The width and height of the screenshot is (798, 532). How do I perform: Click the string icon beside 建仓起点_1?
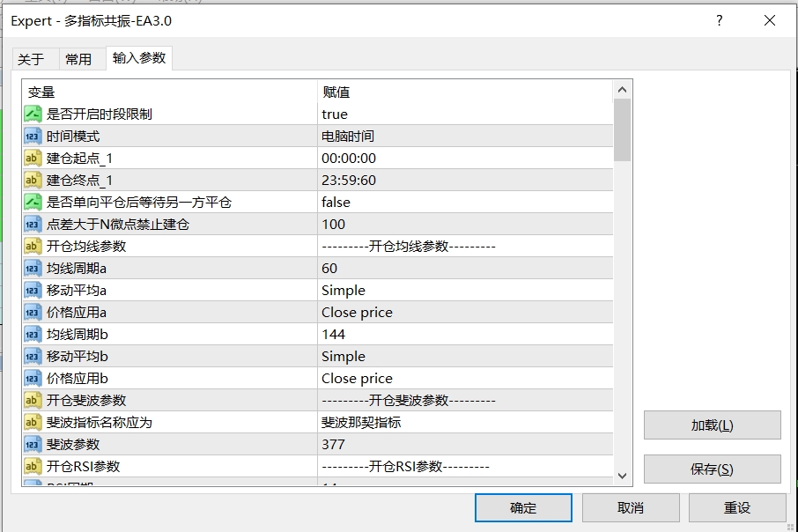pos(33,159)
